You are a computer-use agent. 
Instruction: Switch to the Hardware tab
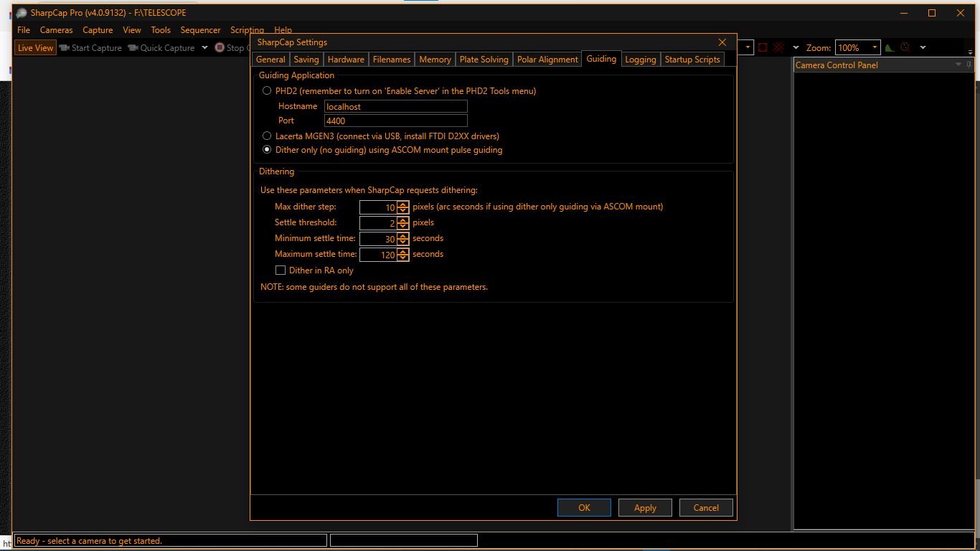click(346, 60)
